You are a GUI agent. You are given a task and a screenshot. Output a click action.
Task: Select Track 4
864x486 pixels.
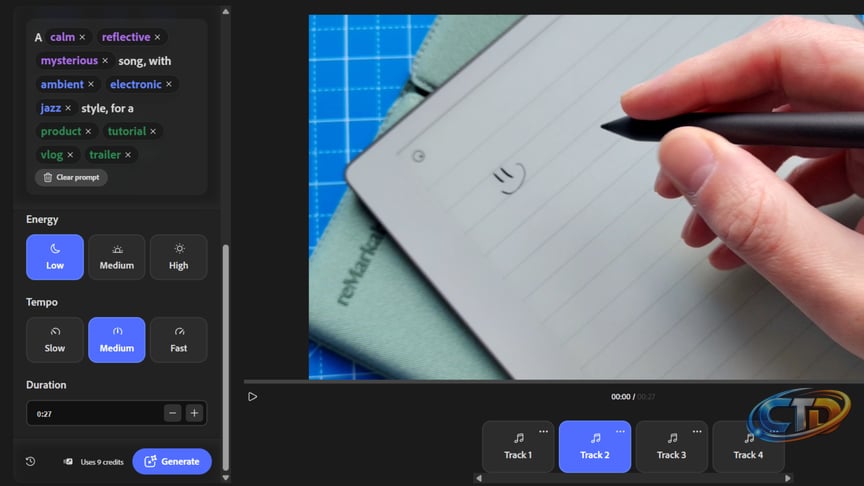tap(748, 447)
